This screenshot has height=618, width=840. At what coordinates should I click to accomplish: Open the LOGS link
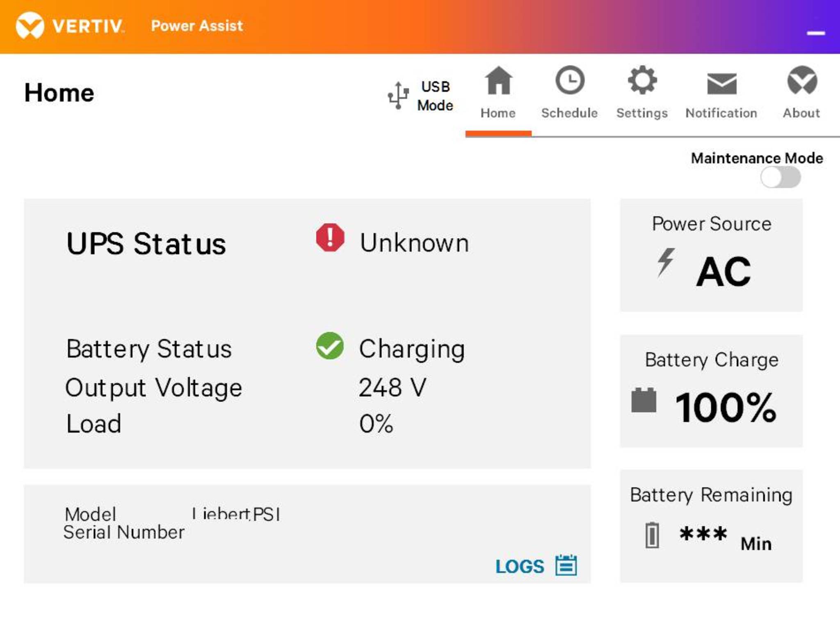point(520,566)
